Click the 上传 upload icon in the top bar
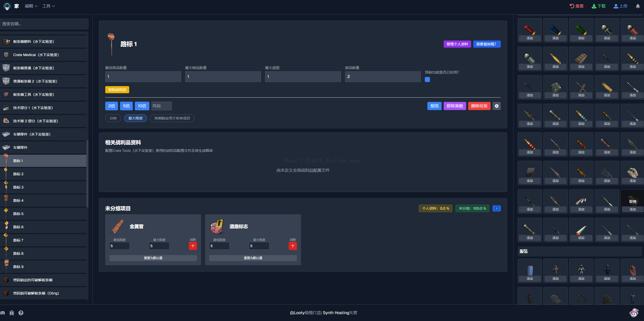The image size is (644, 321). [620, 6]
